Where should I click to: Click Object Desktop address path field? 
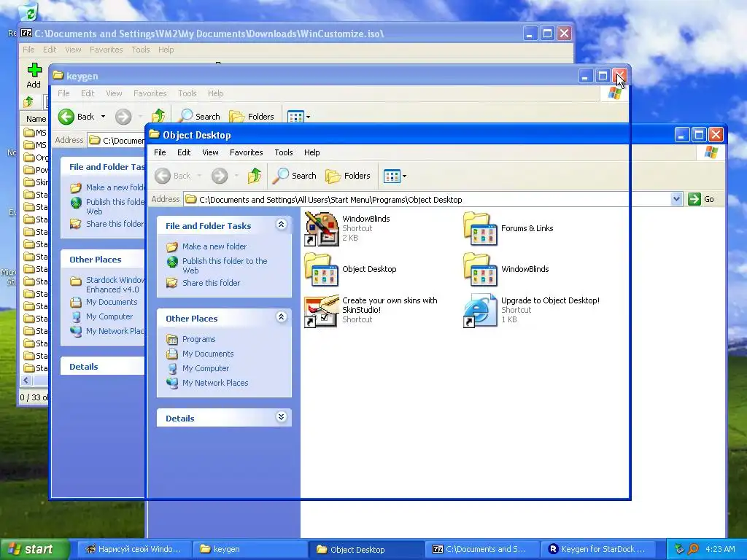[427, 200]
